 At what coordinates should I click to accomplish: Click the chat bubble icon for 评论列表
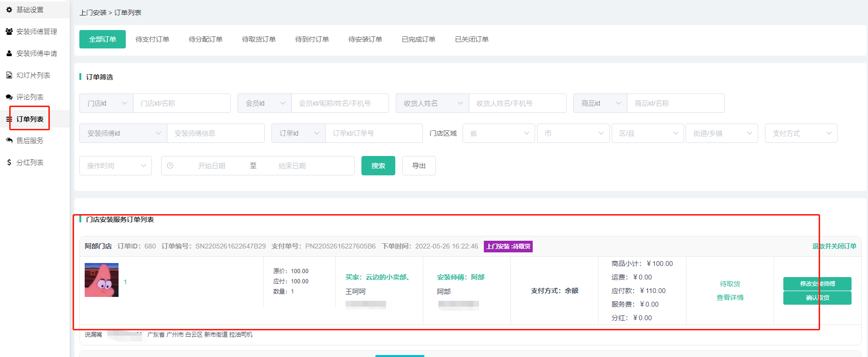pyautogui.click(x=9, y=97)
